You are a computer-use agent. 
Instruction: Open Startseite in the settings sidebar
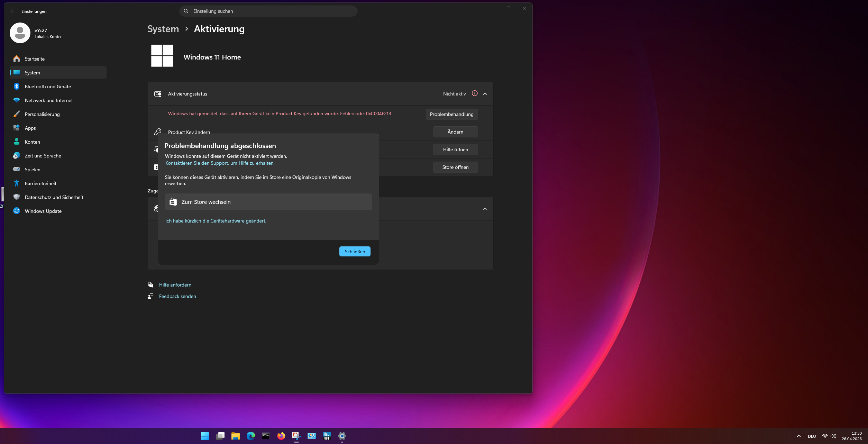58,59
